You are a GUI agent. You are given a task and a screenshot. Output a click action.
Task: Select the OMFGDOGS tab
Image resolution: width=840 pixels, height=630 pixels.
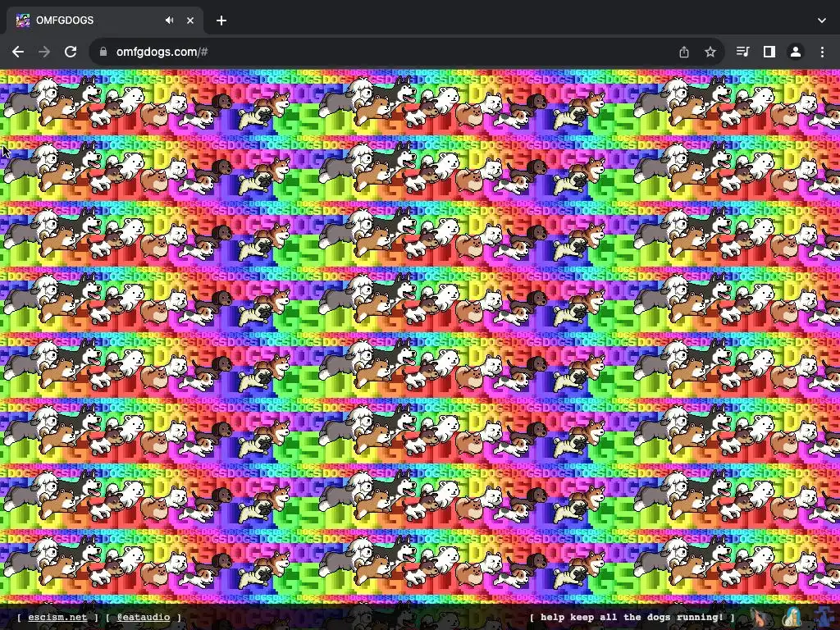coord(105,21)
